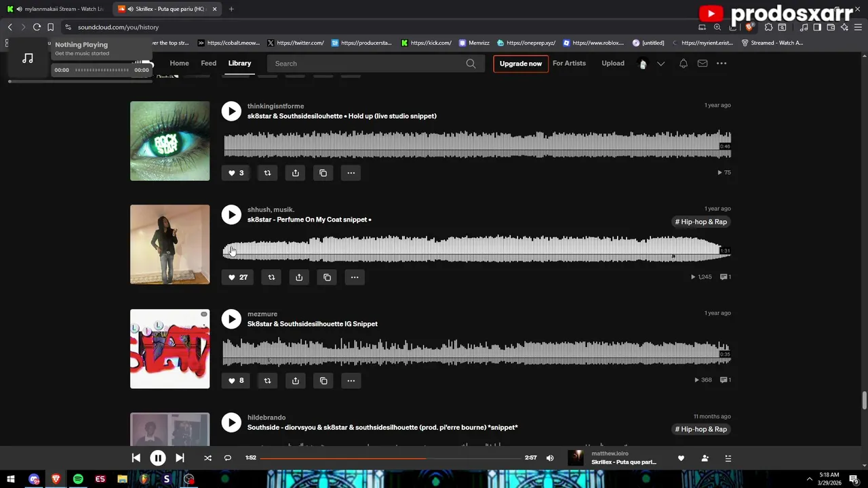Open Hip-hop & Rap tag on Perfume track

coord(701,222)
